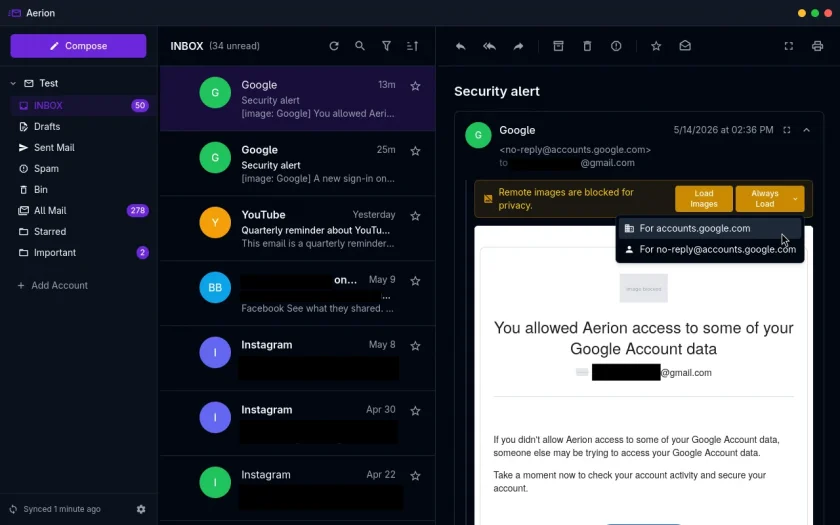Mark the email as spam
The height and width of the screenshot is (525, 840).
coord(616,46)
